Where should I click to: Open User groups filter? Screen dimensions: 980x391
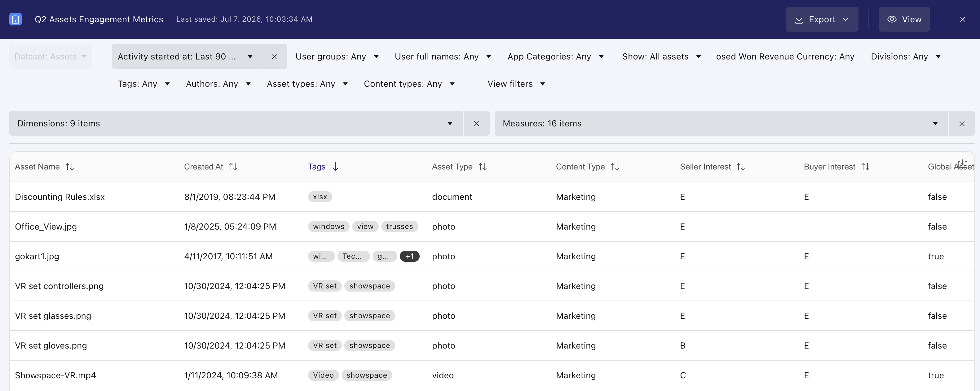point(337,56)
